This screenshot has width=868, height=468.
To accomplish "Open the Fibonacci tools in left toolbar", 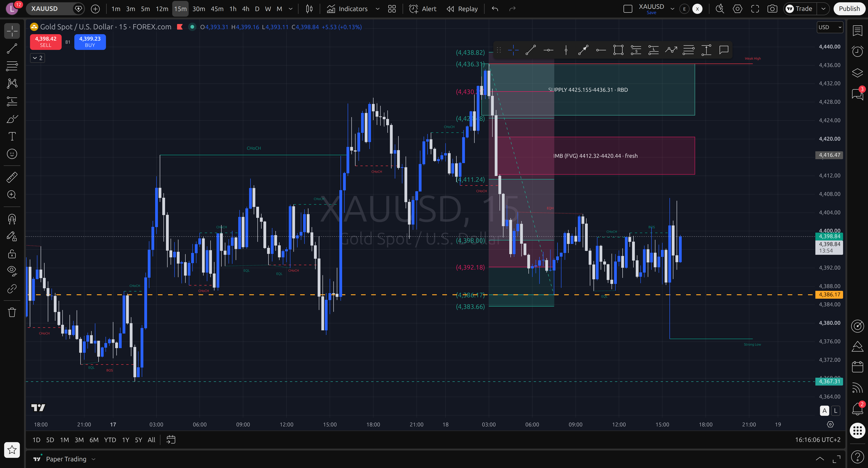I will [12, 66].
